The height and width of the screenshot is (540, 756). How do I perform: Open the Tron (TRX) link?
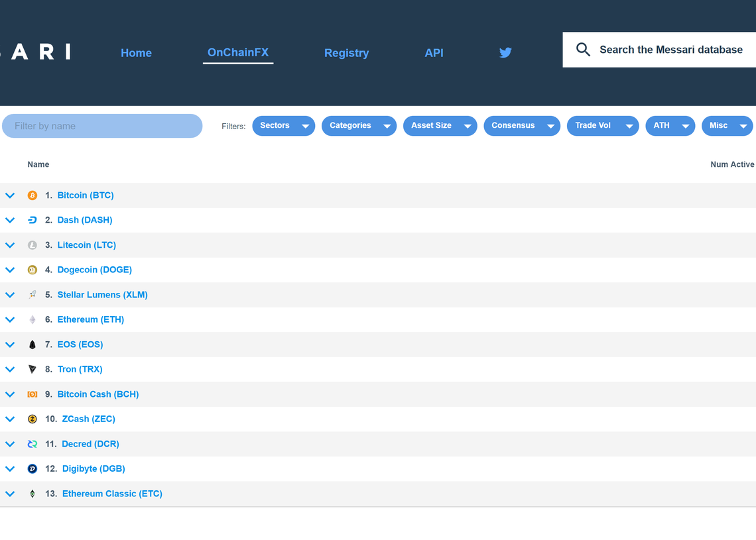coord(80,370)
